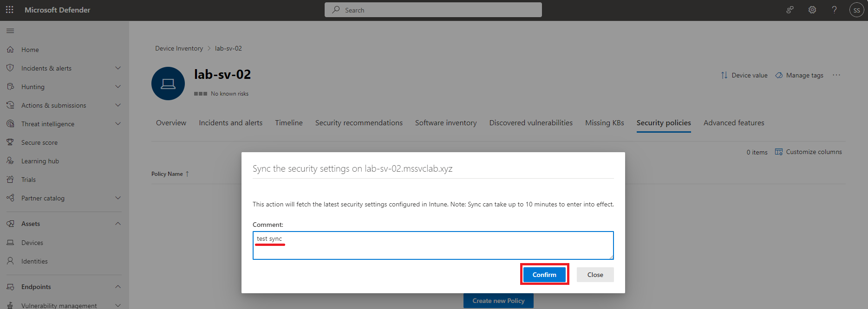868x309 pixels.
Task: Open Identities in sidebar
Action: 34,261
